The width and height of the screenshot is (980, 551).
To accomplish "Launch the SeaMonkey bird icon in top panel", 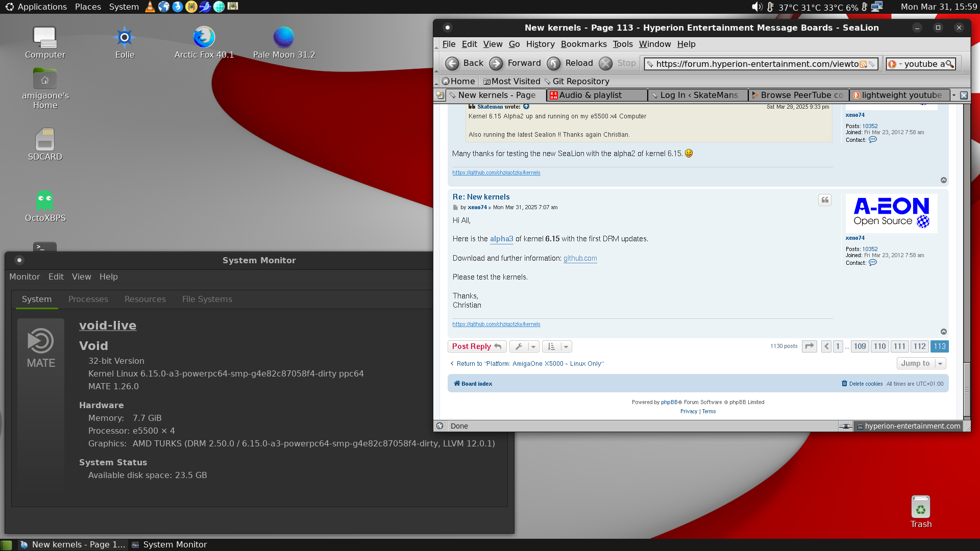I will point(205,7).
